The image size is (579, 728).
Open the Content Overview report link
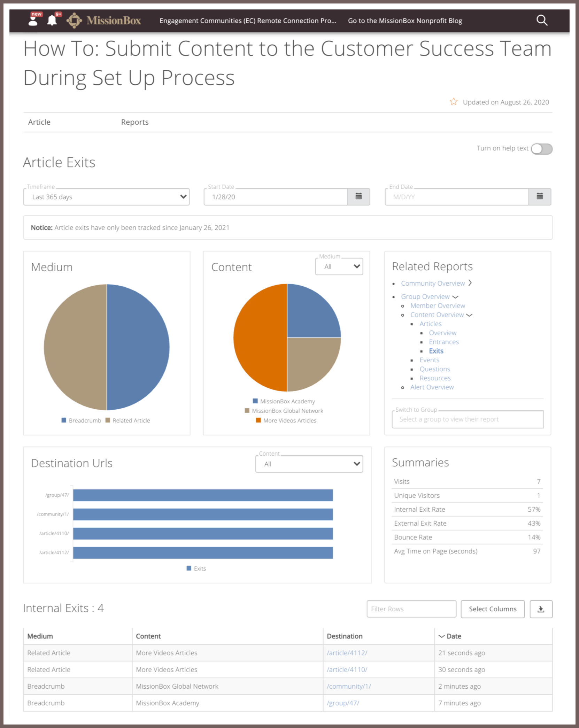(437, 315)
